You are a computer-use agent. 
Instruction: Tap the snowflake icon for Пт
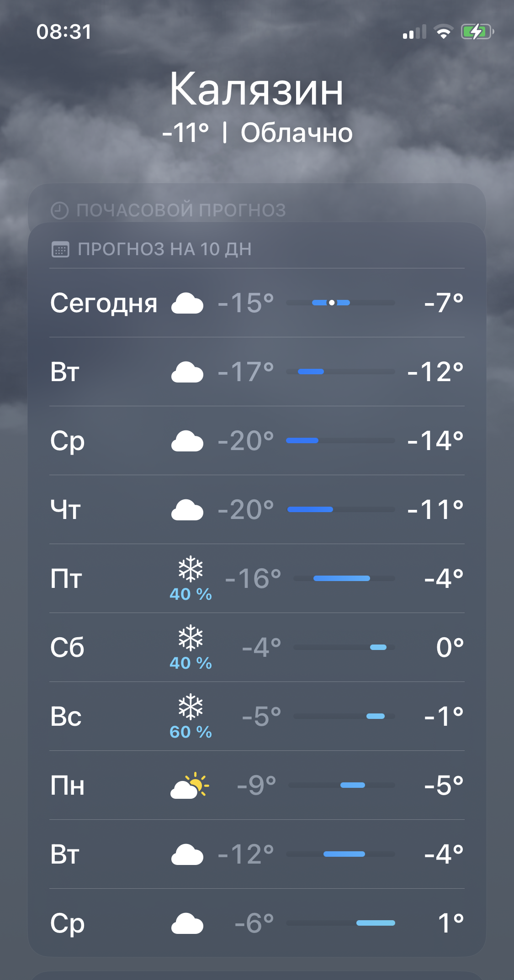191,569
